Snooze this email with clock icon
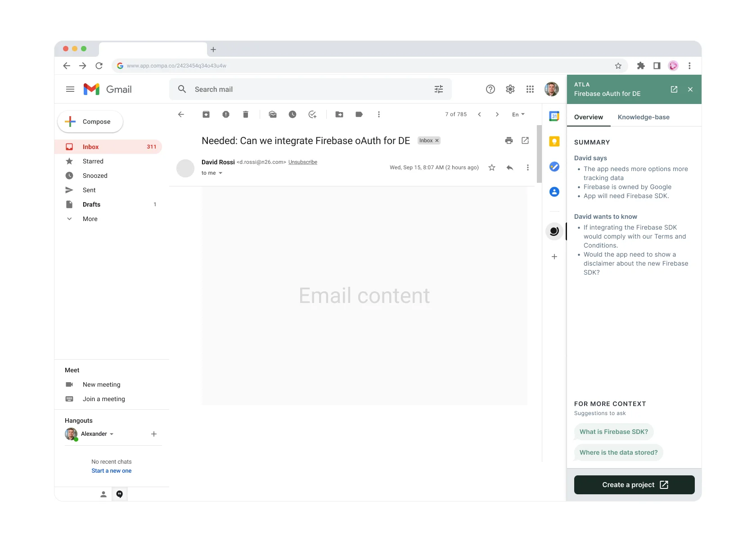The height and width of the screenshot is (542, 756). pos(292,114)
